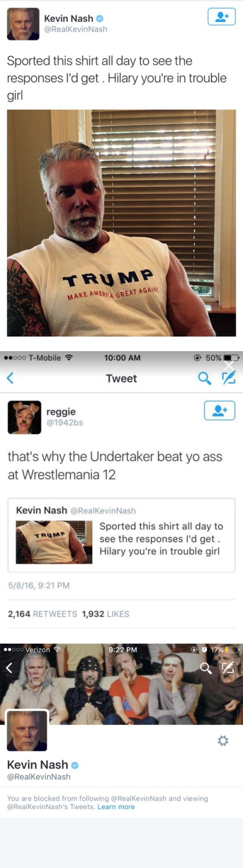Open the quoted Kevin Nash tweet card
This screenshot has width=243, height=868.
pyautogui.click(x=122, y=535)
